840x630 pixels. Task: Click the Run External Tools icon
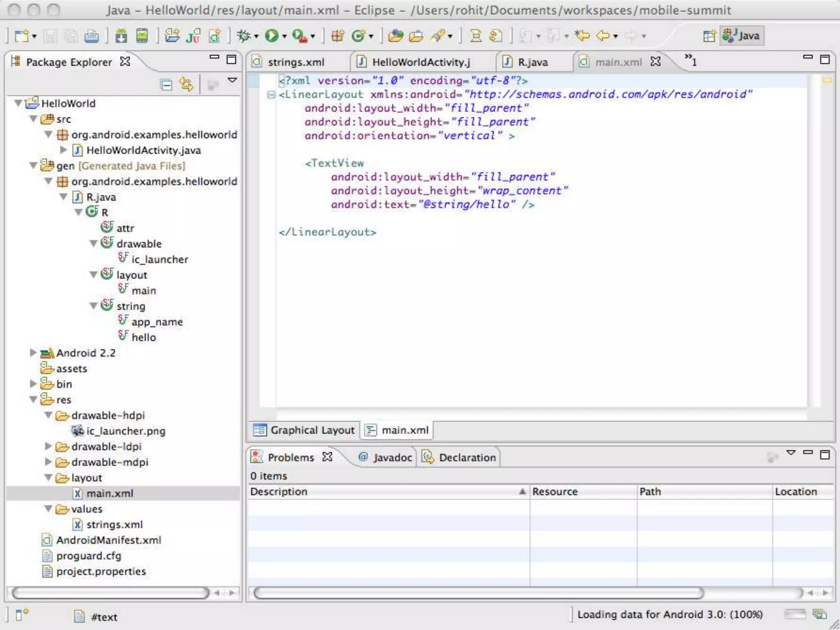[300, 36]
